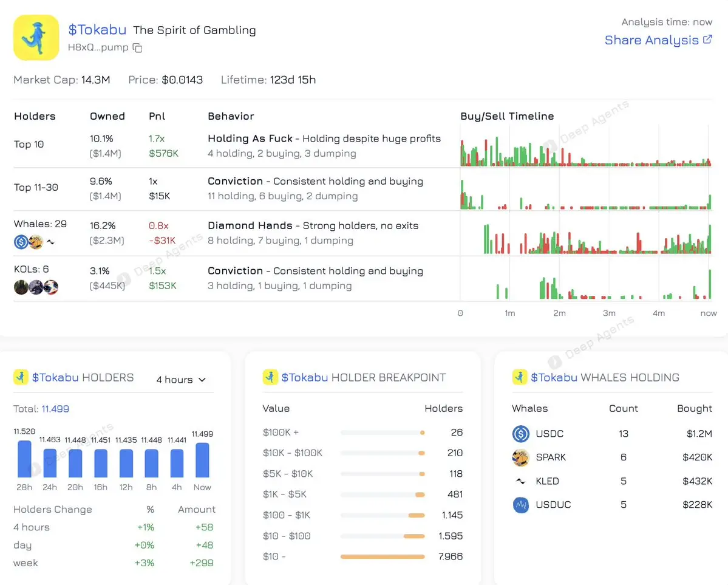Screen dimensions: 728x585
Task: Click the $10 - breakpoint bar
Action: [383, 556]
